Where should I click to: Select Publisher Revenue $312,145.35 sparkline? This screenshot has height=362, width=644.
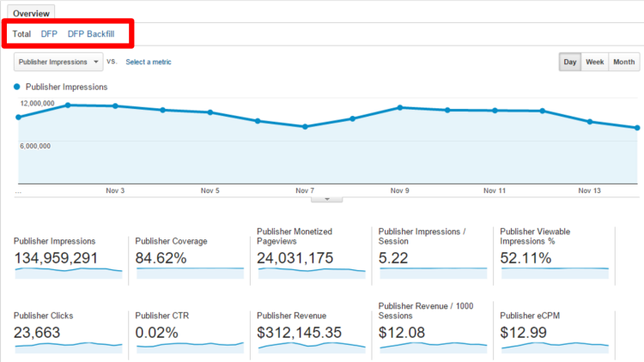pos(311,346)
